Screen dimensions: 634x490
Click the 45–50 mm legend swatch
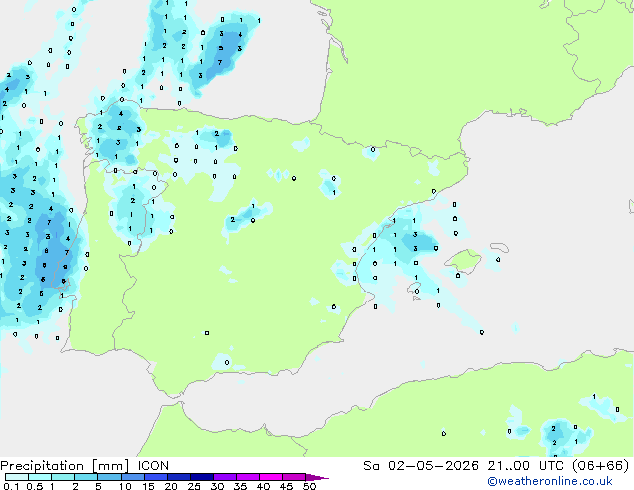[294, 477]
